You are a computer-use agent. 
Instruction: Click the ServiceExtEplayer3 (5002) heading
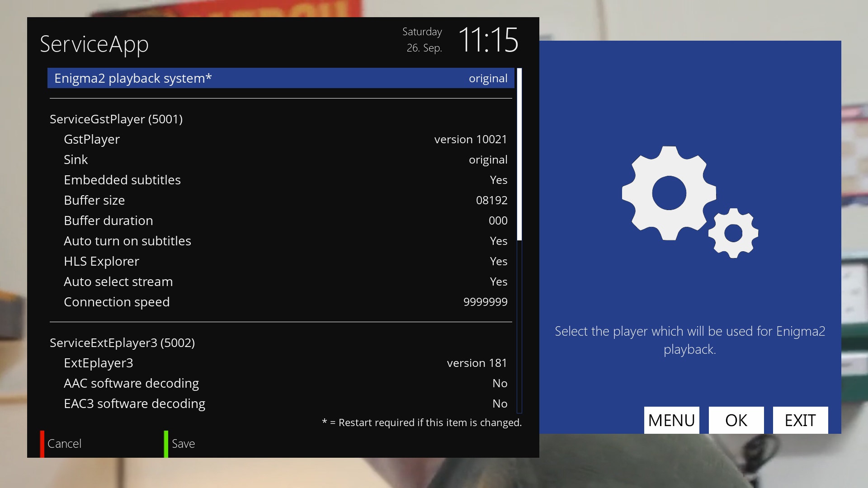[x=122, y=343]
